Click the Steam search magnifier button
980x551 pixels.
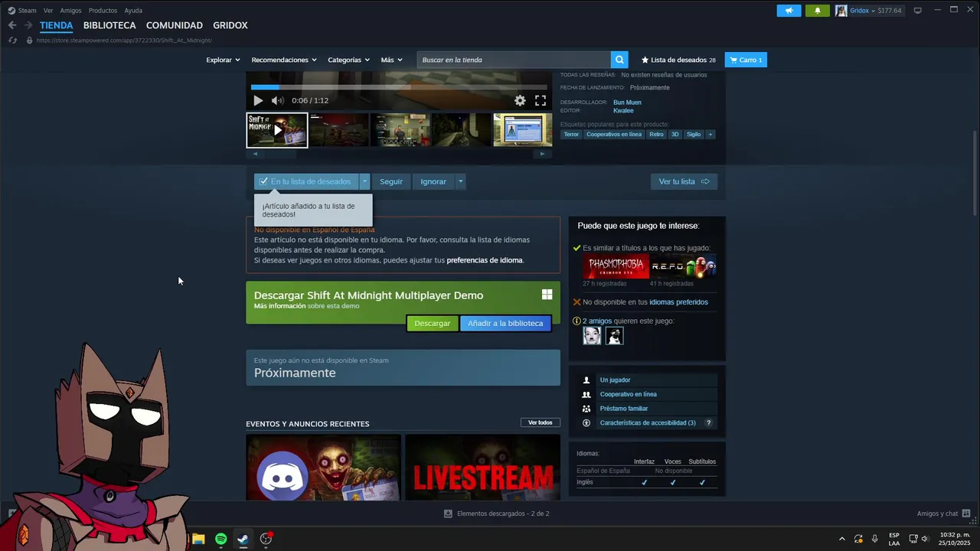click(619, 60)
